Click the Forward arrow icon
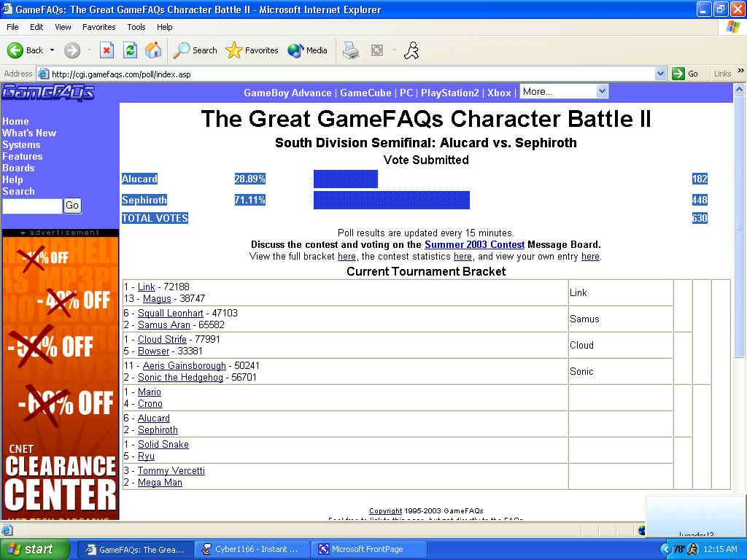 [72, 50]
